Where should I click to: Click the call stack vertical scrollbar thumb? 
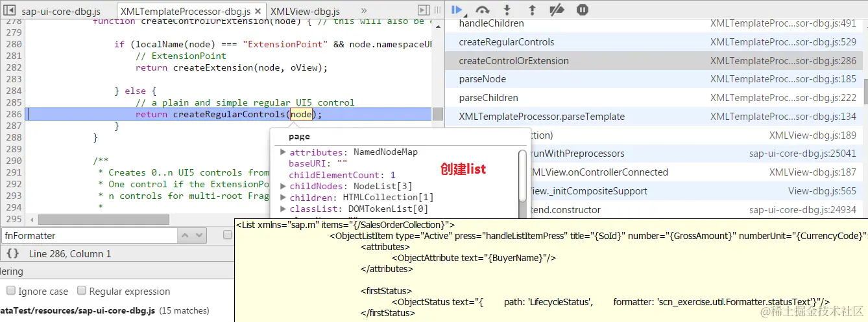(x=865, y=91)
